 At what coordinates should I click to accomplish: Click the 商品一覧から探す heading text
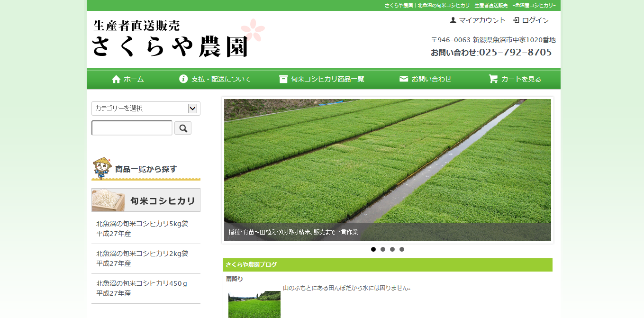146,169
